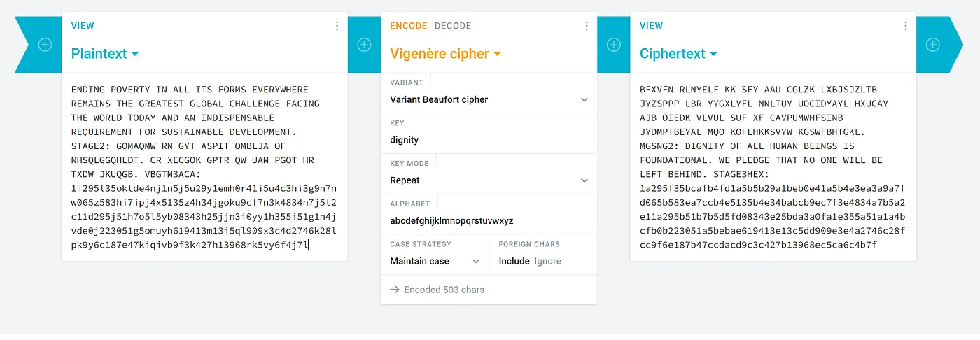Switch the cipher brick to Decode mode

pos(453,26)
